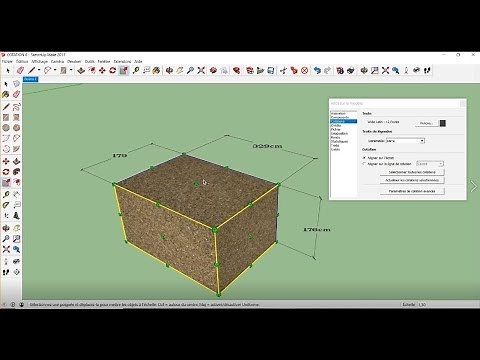Select the Follow Me tool in left toolbar
The width and height of the screenshot is (480, 360).
[x=17, y=172]
